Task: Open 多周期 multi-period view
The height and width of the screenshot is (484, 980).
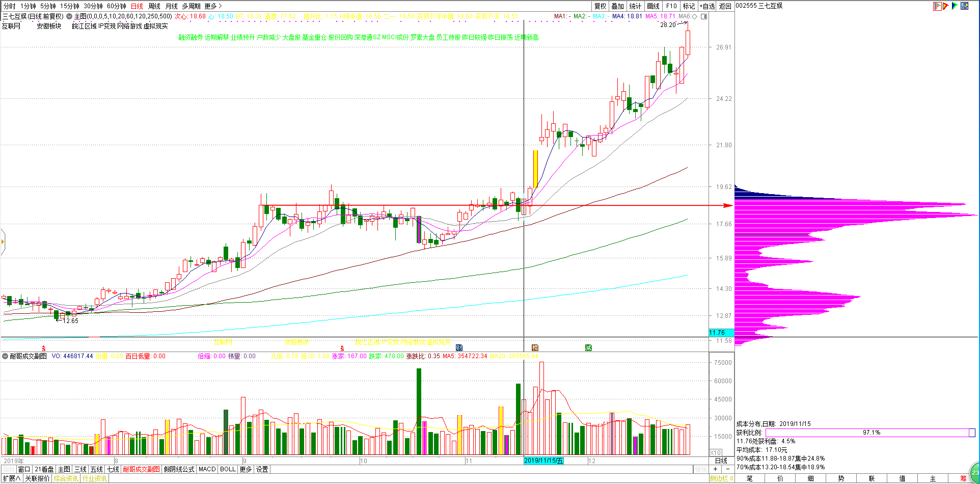Action: click(192, 6)
